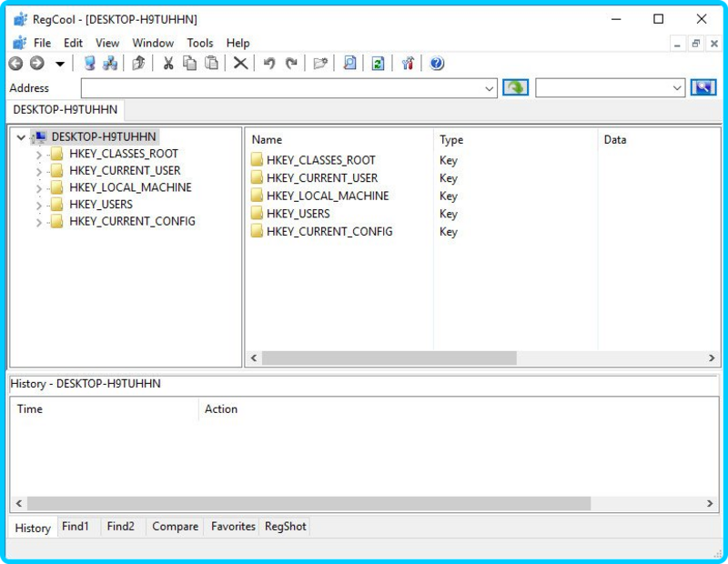Click the Paste clipboard icon
The image size is (728, 564).
(212, 63)
